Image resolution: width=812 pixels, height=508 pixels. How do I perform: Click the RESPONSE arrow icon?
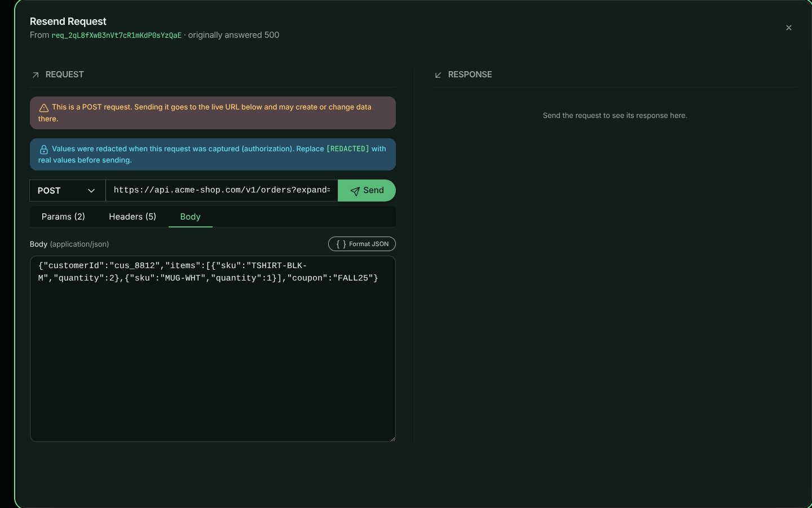(x=438, y=75)
